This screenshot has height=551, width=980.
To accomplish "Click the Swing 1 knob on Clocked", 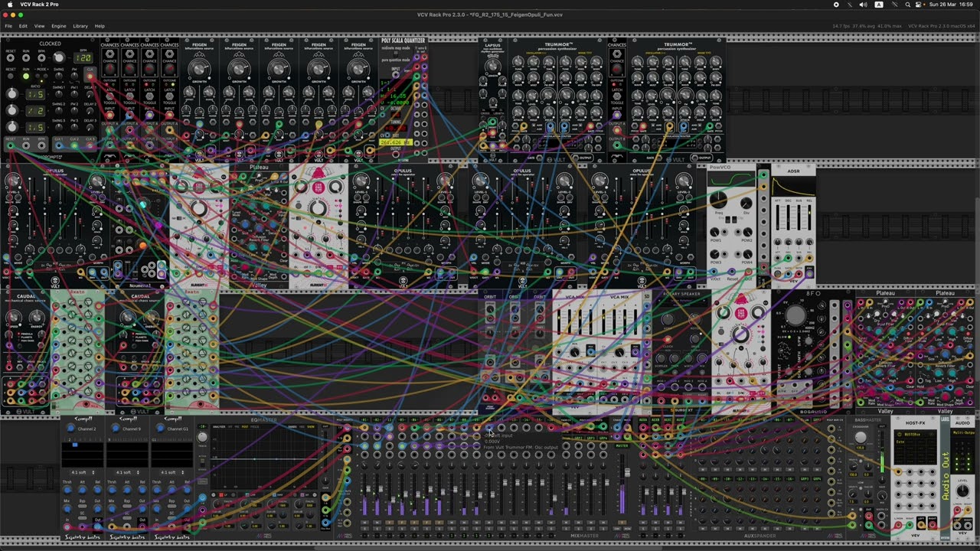I will [59, 94].
